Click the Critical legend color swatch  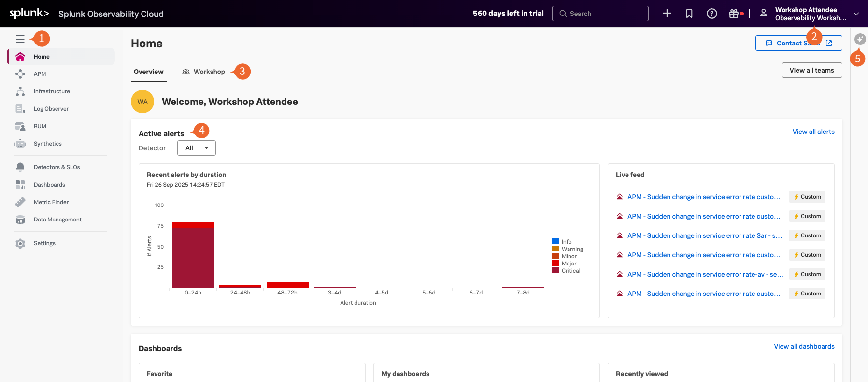coord(555,271)
